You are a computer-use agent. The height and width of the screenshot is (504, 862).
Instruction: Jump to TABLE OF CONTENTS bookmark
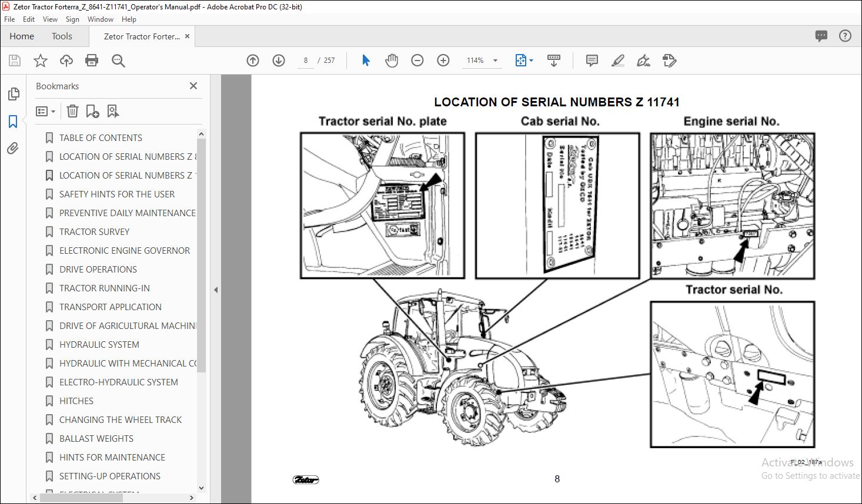click(x=101, y=138)
